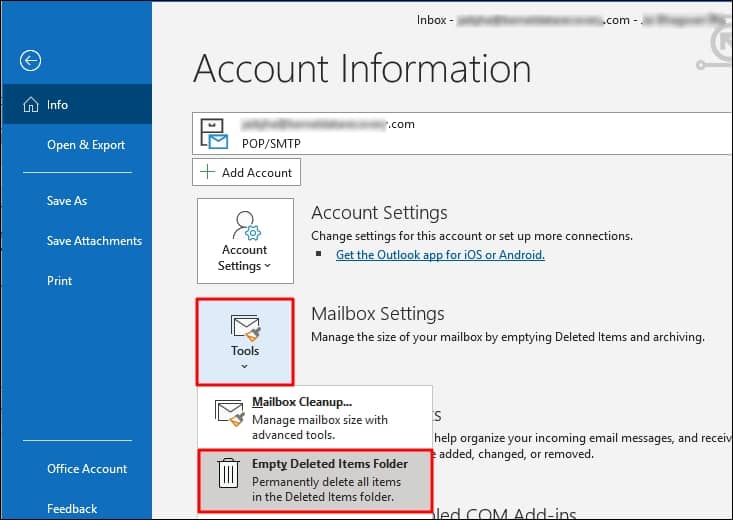Choose Mailbox Cleanup from Tools menu
This screenshot has height=520, width=733.
(315, 418)
